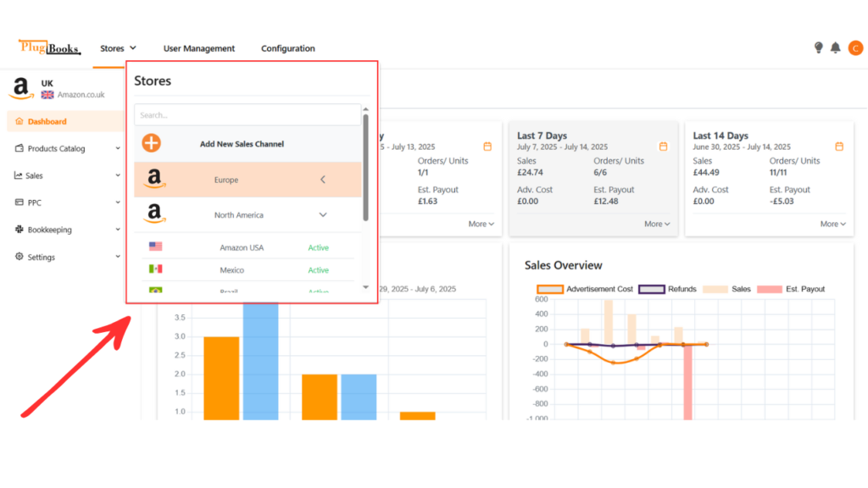Viewport: 868px width, 488px height.
Task: Click the Last 14 Days title
Action: pos(721,136)
